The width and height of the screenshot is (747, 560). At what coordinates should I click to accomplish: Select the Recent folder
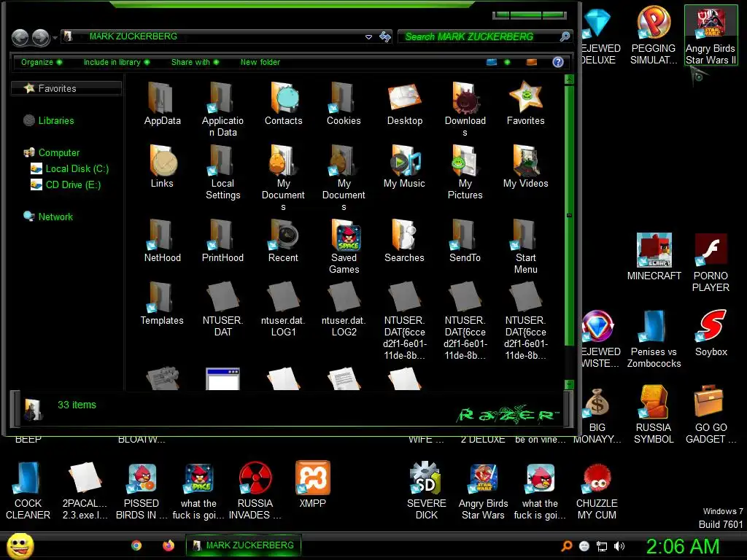point(283,241)
